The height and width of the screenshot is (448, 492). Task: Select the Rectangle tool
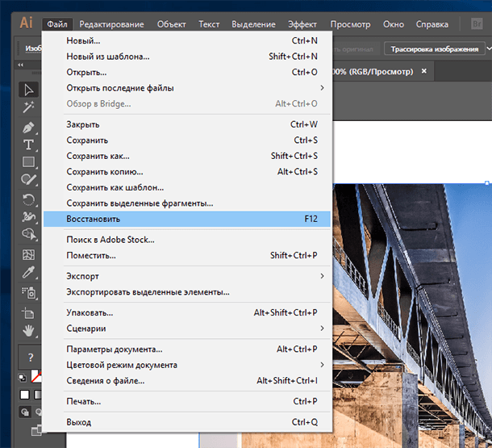[28, 162]
